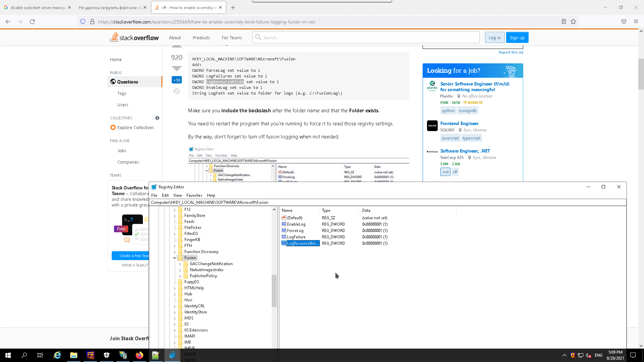Click the Collectives info icon
Image resolution: width=644 pixels, height=362 pixels.
click(157, 118)
